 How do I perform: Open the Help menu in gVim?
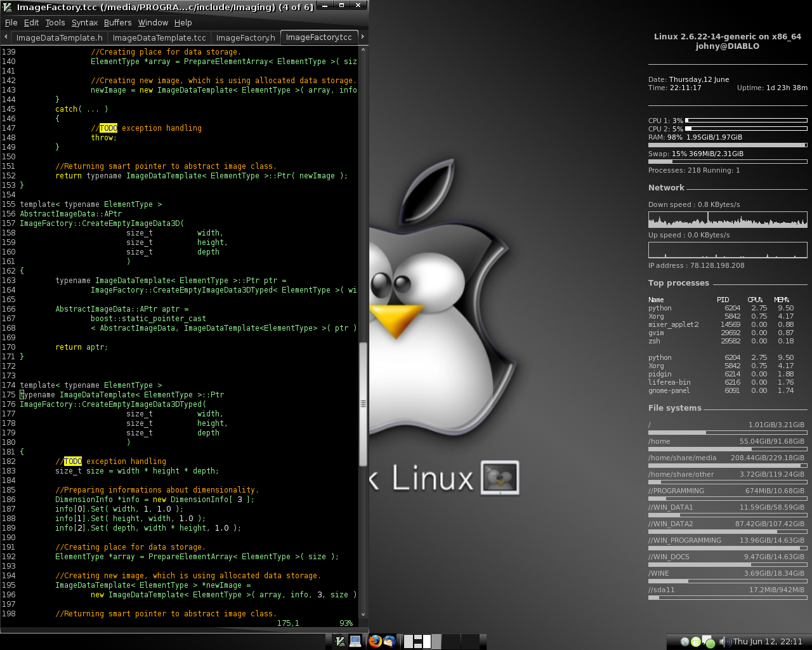click(x=183, y=22)
